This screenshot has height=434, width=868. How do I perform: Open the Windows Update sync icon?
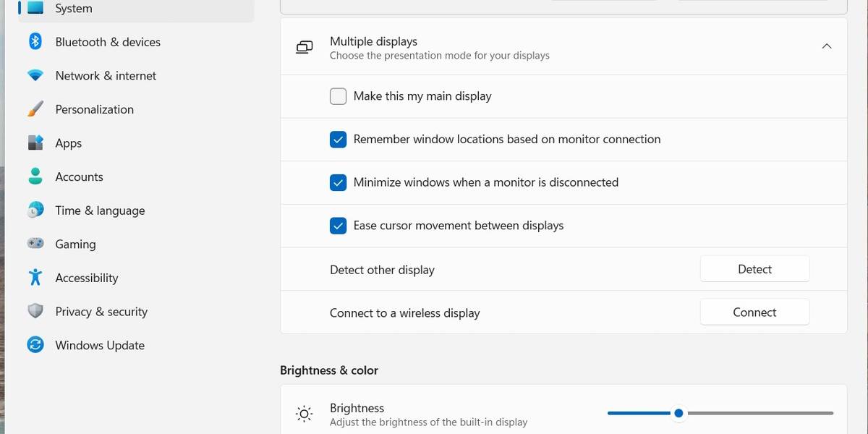pos(35,345)
